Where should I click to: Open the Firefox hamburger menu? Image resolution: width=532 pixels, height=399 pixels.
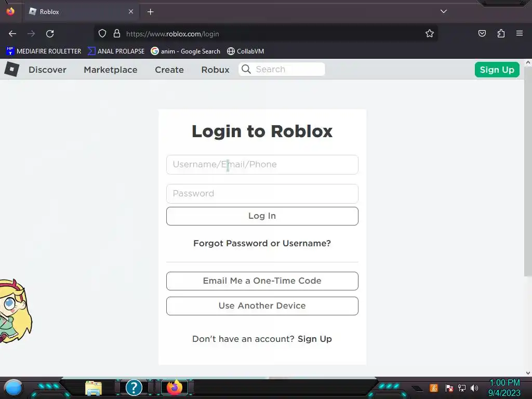pos(520,34)
